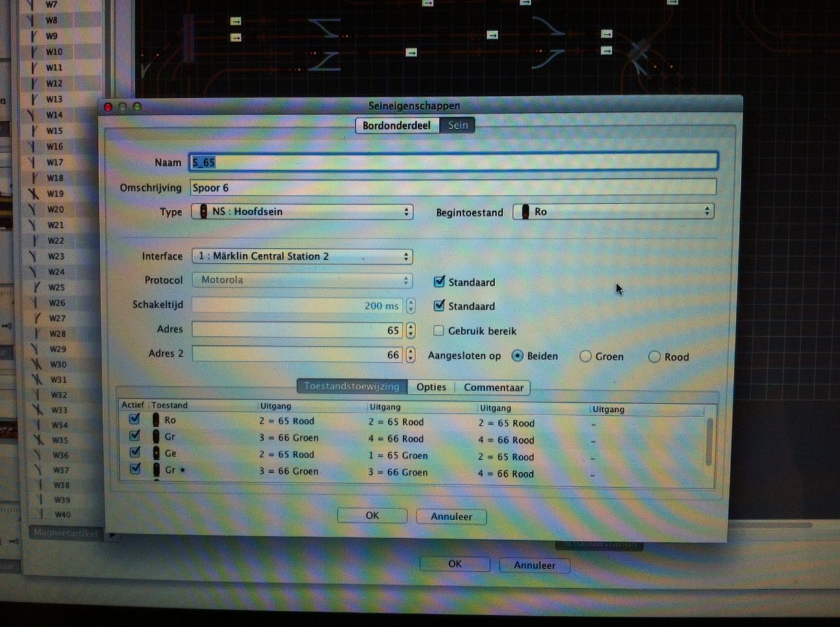
Task: Open the Protocol dropdown showing Motorola
Action: tap(302, 280)
